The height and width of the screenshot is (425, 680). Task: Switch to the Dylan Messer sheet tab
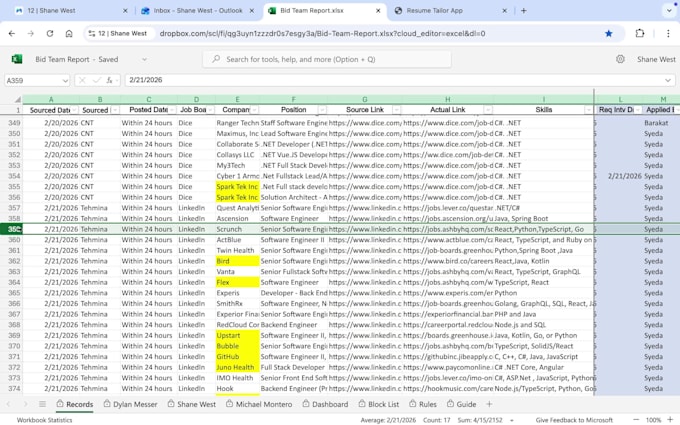tap(131, 404)
